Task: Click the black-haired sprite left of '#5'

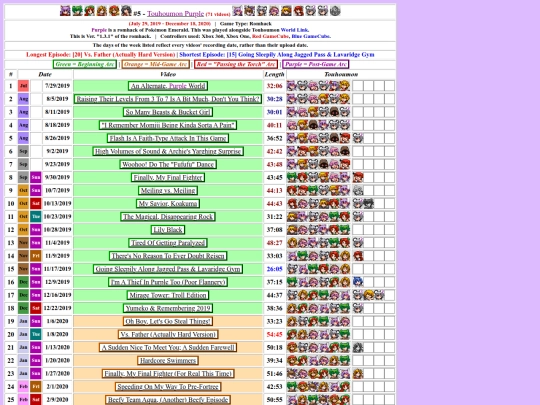Action: (x=126, y=11)
